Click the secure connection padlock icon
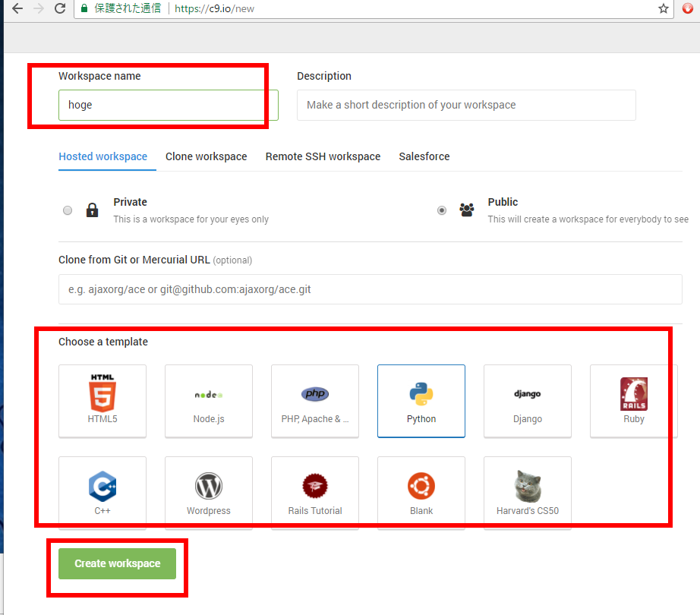This screenshot has width=700, height=615. pos(84,8)
